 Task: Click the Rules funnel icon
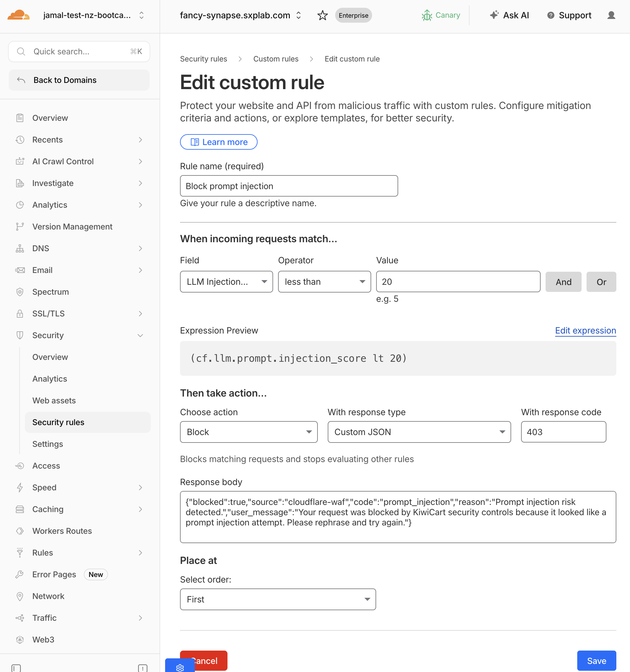tap(20, 553)
